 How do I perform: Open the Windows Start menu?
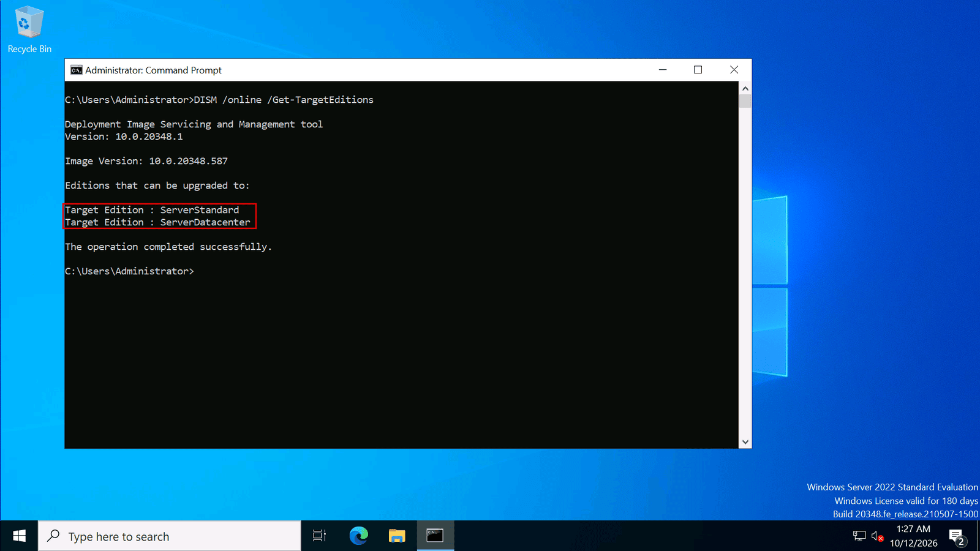click(19, 536)
